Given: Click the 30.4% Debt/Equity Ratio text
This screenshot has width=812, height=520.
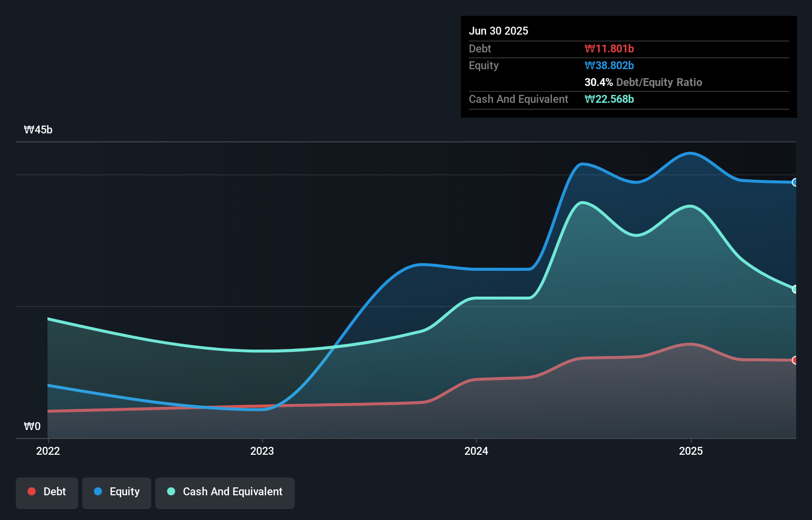Looking at the screenshot, I should click(643, 82).
